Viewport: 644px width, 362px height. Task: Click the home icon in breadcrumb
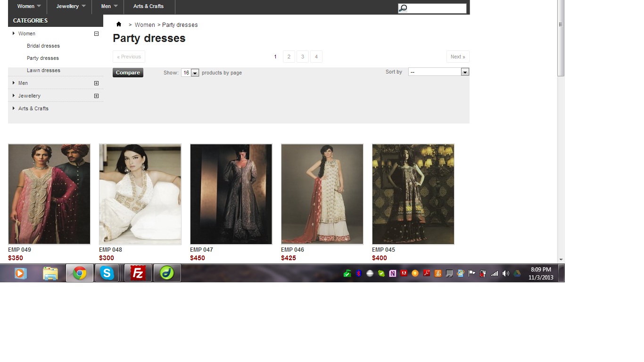(119, 25)
